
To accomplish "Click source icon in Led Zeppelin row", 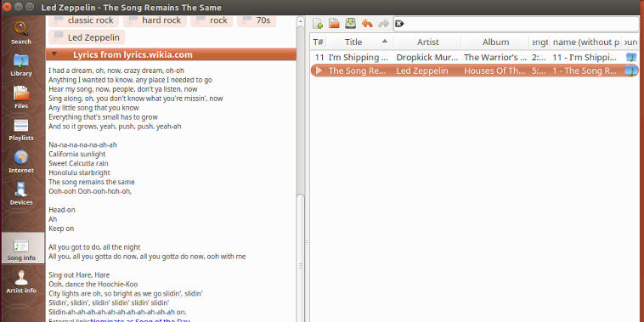I will tap(631, 71).
